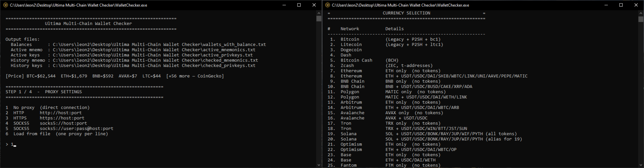Click the 'checked_privkeys.txt' path line

point(133,65)
